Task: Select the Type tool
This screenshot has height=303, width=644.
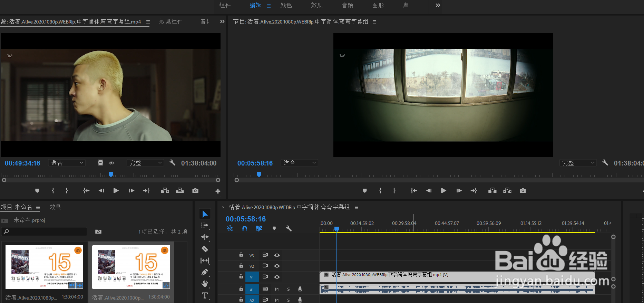Action: click(x=205, y=295)
